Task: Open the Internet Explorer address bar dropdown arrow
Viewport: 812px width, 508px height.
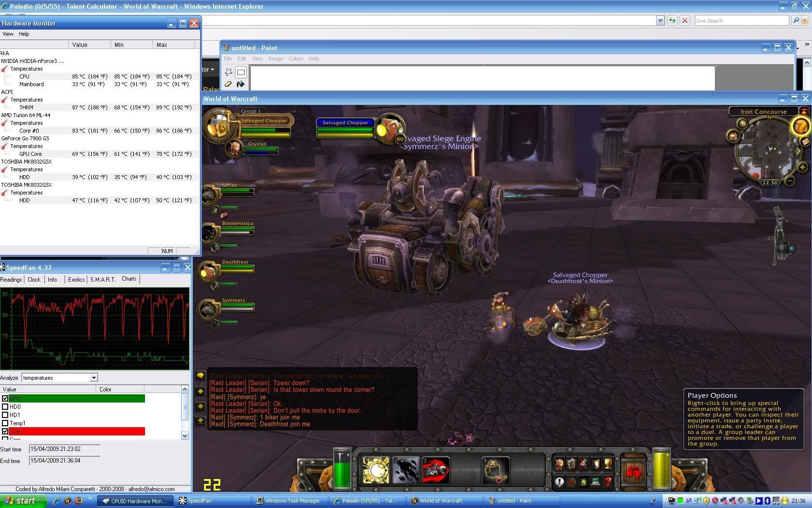Action: [660, 20]
